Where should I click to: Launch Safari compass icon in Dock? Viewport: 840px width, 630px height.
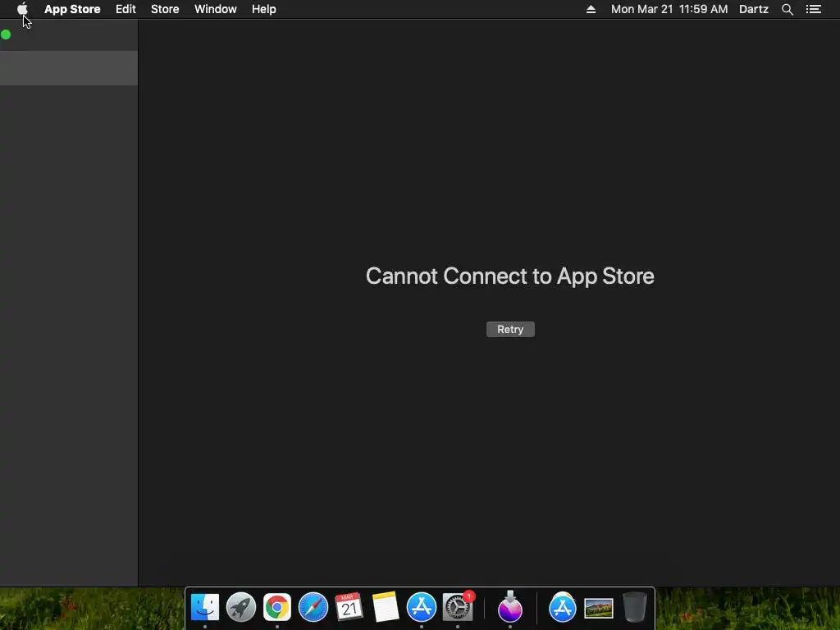coord(313,608)
